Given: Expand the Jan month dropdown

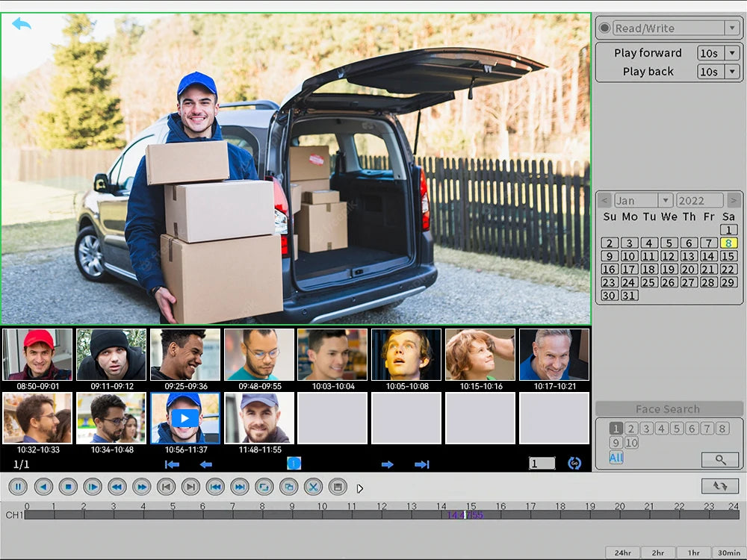Looking at the screenshot, I should click(665, 201).
